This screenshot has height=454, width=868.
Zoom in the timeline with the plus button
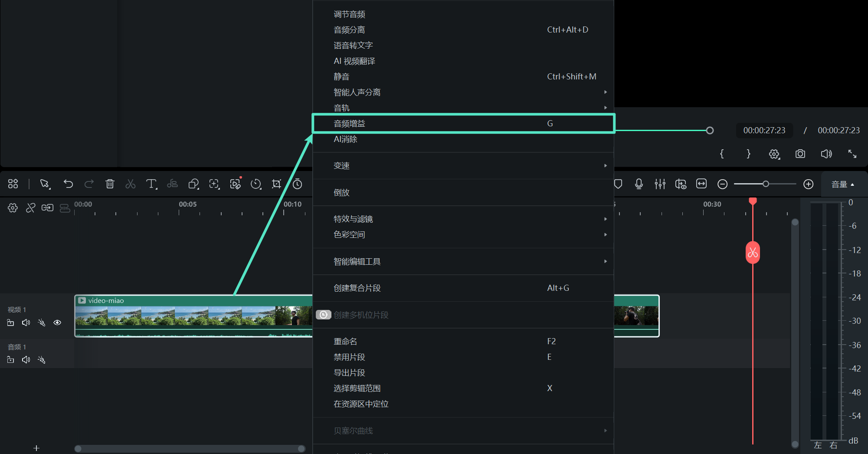(808, 184)
